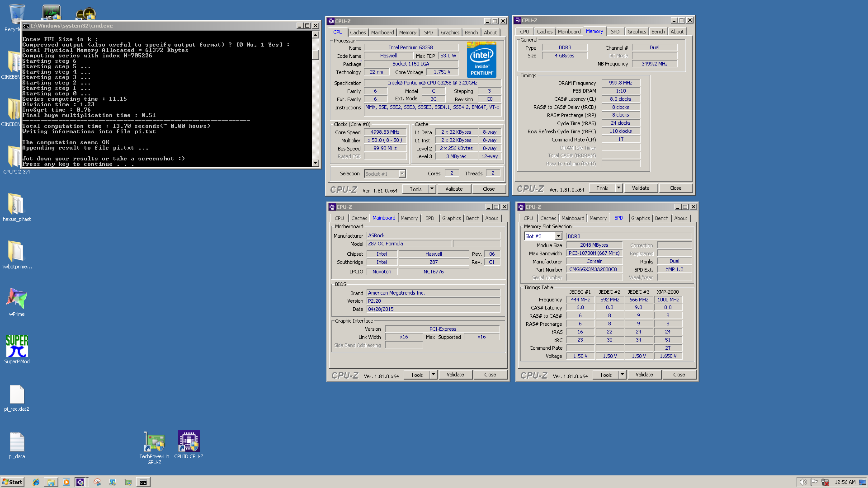Click the part number CMG6GX3M3A2000C8 field
The image size is (868, 488).
click(594, 269)
